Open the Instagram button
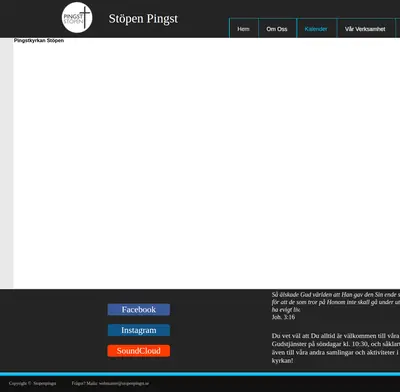 (139, 330)
